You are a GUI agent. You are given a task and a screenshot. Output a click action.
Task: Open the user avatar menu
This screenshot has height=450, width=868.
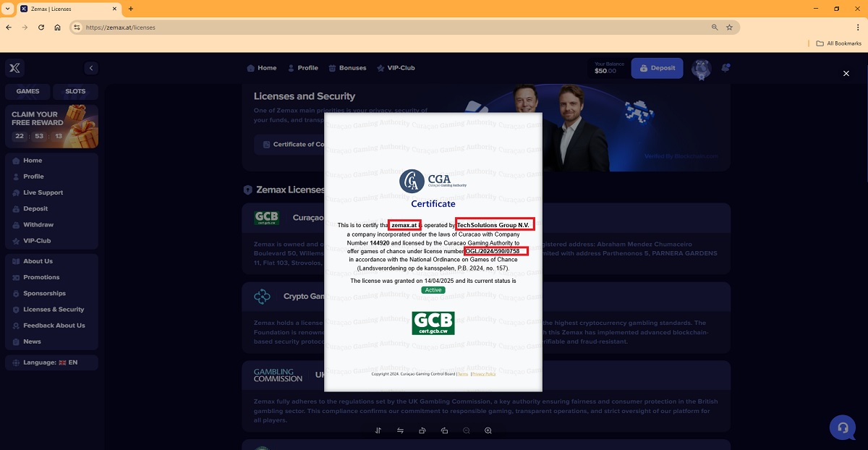[701, 69]
